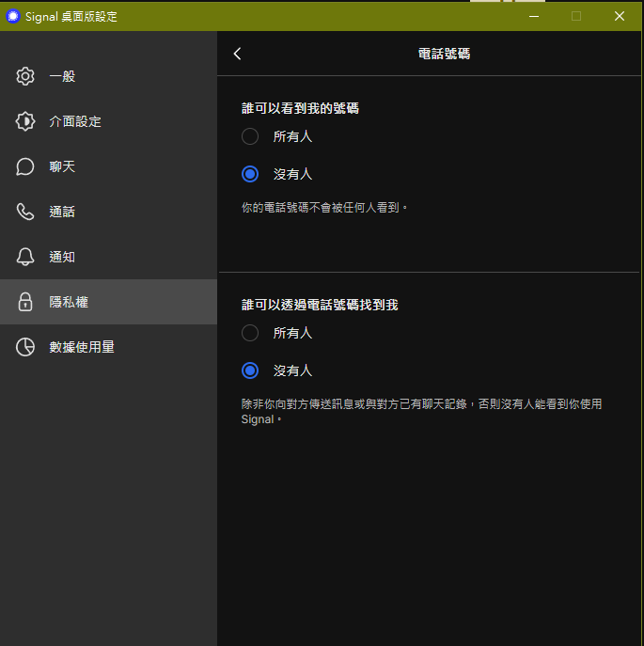The width and height of the screenshot is (644, 646).
Task: Switch to the 聊天 settings section
Action: click(108, 166)
